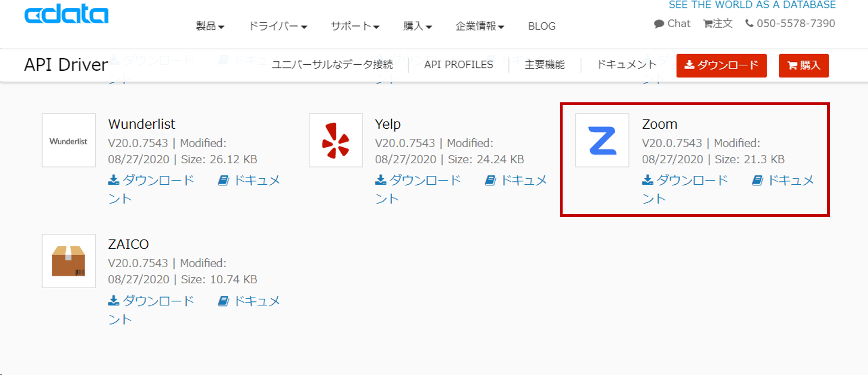Select the 主要機能 tab

tap(545, 65)
